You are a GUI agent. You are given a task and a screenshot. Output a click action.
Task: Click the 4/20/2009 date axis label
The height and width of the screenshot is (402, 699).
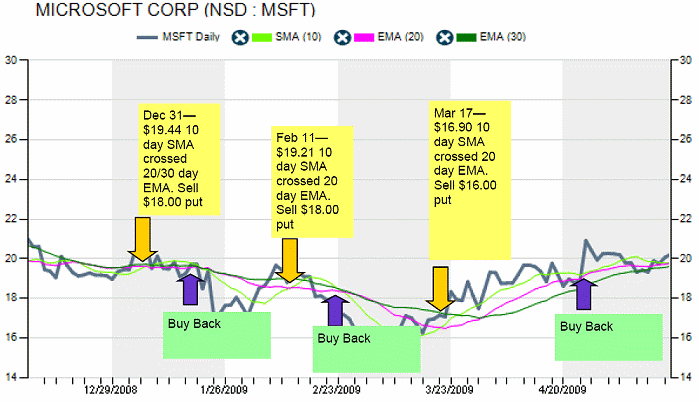click(x=562, y=390)
